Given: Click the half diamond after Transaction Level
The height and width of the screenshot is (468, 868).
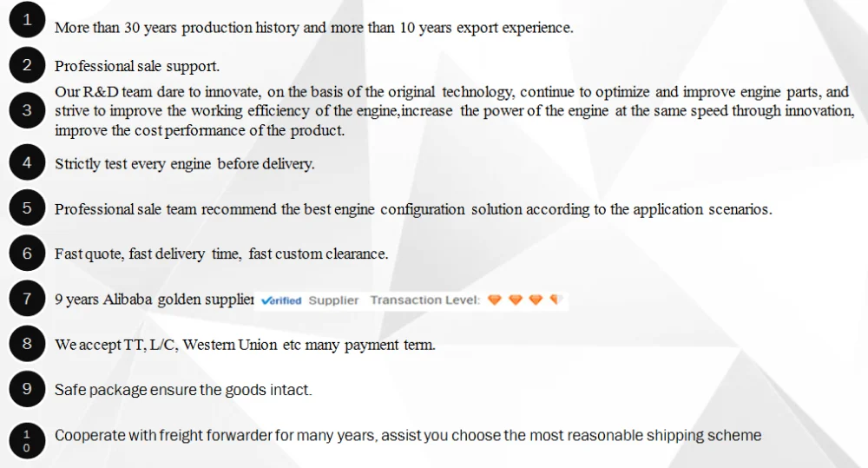Looking at the screenshot, I should click(556, 300).
